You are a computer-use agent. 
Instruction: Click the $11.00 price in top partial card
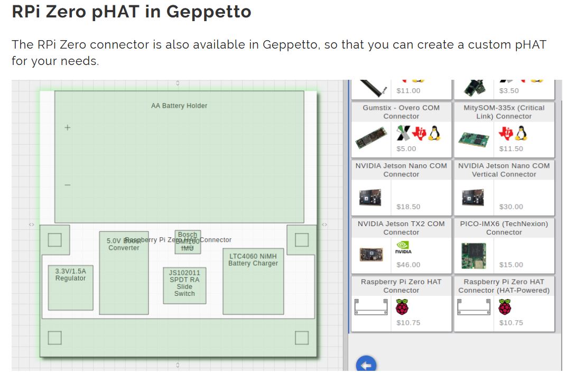pos(408,91)
